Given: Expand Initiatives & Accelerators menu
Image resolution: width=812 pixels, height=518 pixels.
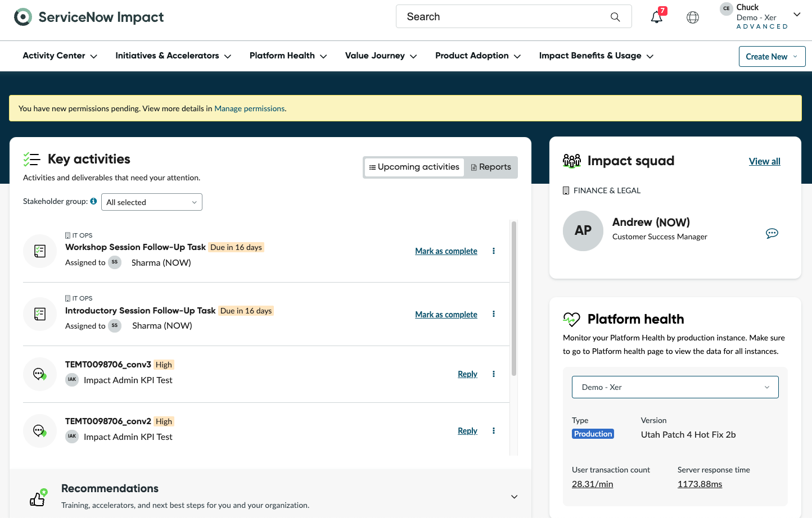Looking at the screenshot, I should [x=173, y=56].
